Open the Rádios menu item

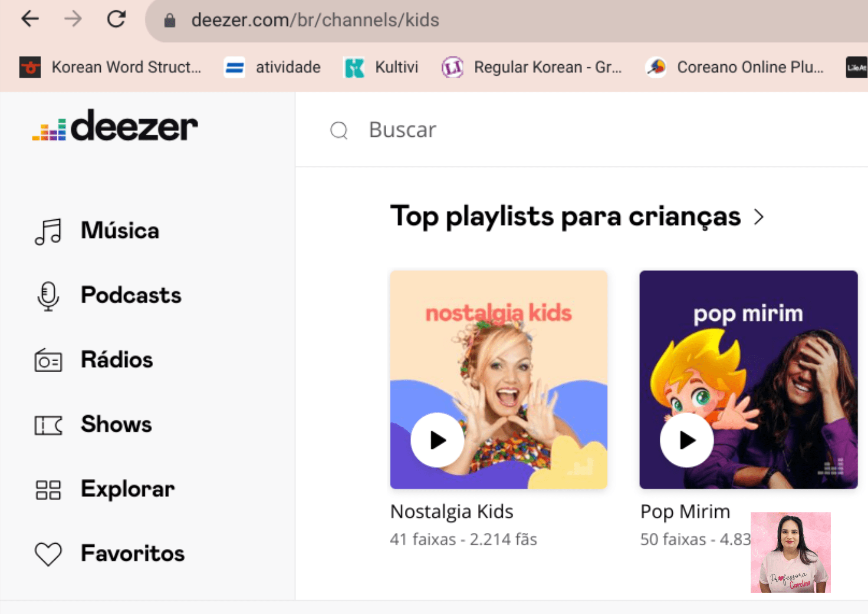117,360
